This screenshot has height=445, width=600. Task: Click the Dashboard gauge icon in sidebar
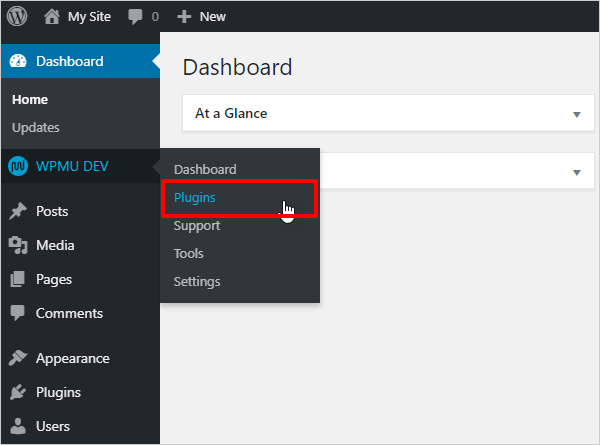18,61
